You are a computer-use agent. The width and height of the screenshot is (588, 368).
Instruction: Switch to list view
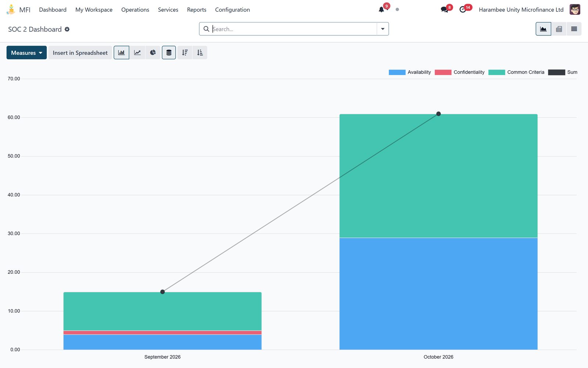pyautogui.click(x=574, y=29)
